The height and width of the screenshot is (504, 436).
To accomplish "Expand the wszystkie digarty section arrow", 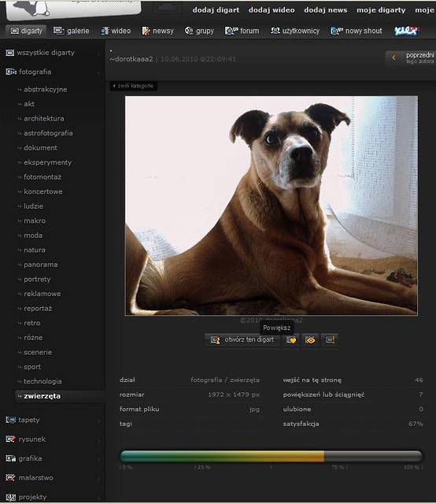I will click(98, 54).
